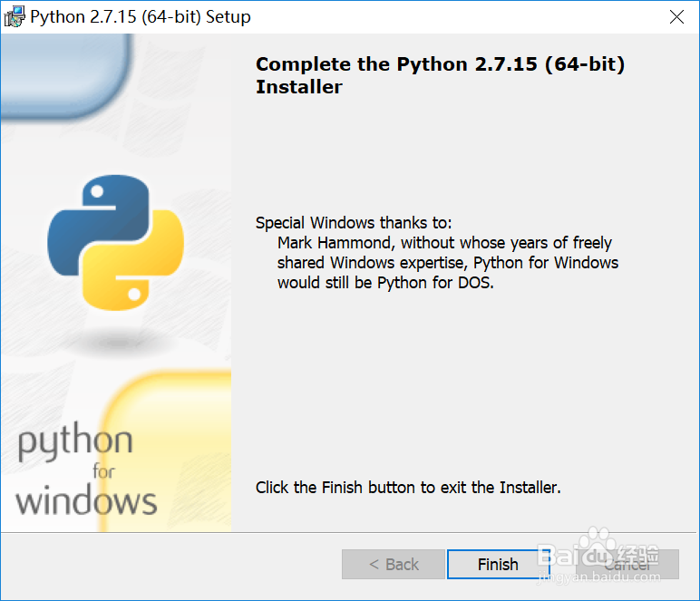Click the "would still be Python for DOS" line
This screenshot has height=601, width=700.
pyautogui.click(x=385, y=282)
